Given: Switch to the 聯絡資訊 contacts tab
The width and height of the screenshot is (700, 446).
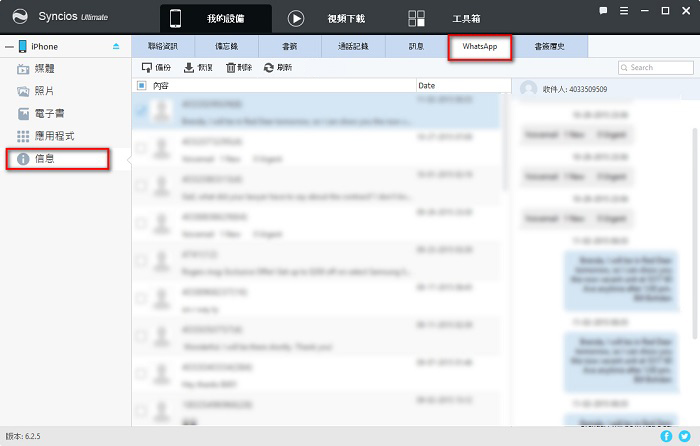Looking at the screenshot, I should pos(163,46).
